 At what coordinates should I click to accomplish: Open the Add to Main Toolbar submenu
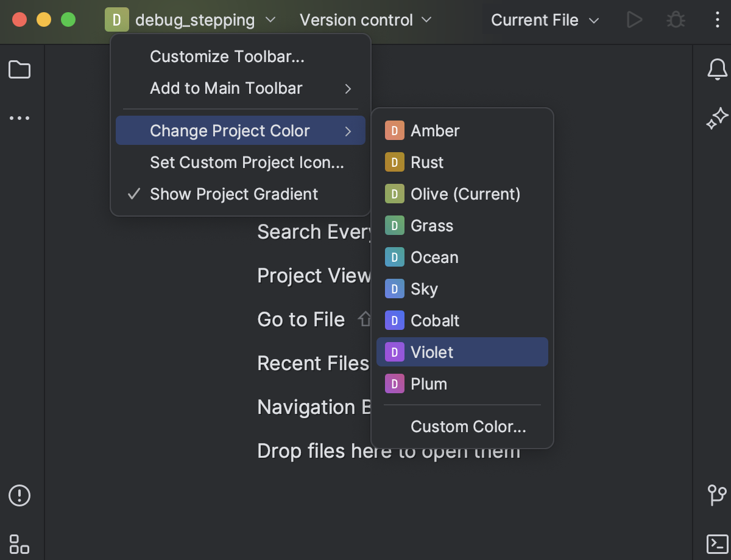point(226,88)
